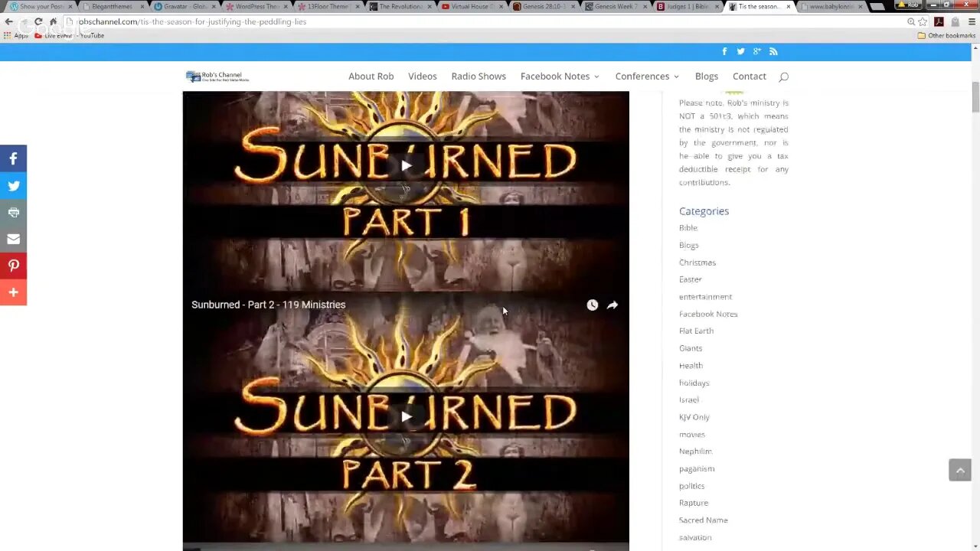Reload the page with refresh button
The height and width of the screenshot is (551, 980).
(x=38, y=21)
